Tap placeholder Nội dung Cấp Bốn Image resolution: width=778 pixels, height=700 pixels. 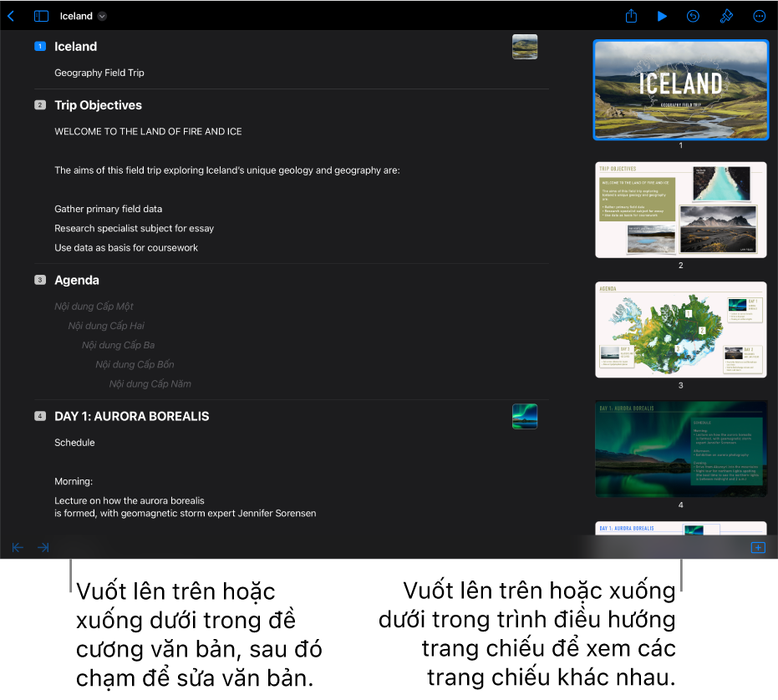135,364
